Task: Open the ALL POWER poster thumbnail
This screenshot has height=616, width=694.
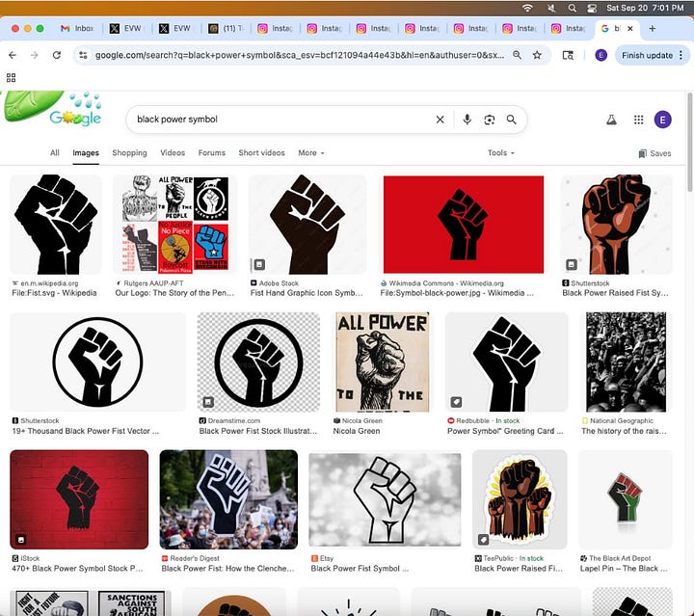Action: coord(382,362)
